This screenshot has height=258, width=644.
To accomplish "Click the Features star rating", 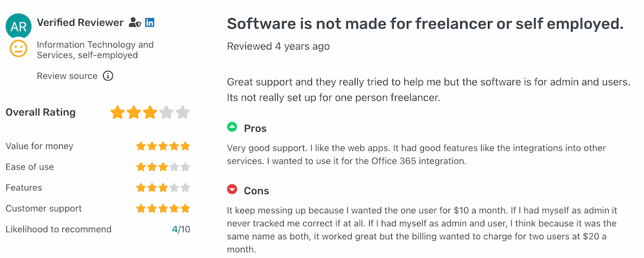I will 163,188.
